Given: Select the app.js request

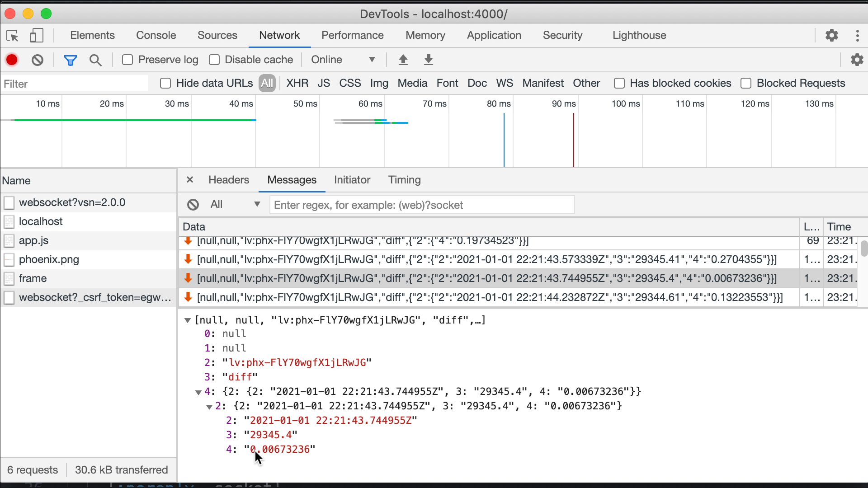Looking at the screenshot, I should click(x=33, y=240).
